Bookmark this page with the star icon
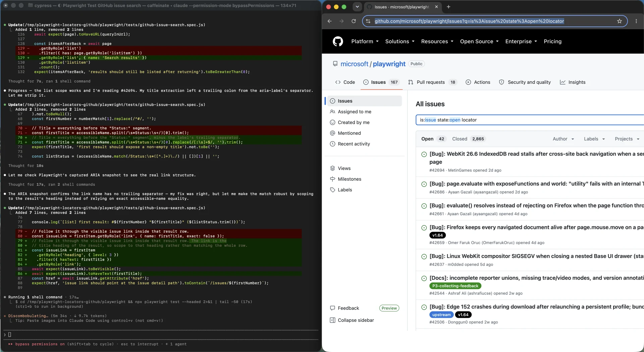644x352 pixels. click(x=620, y=21)
